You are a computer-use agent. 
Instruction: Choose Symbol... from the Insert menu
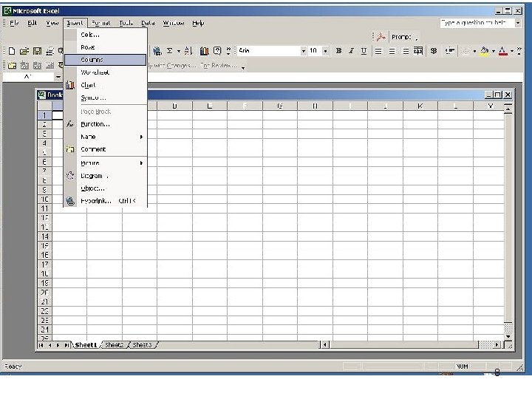[x=106, y=98]
